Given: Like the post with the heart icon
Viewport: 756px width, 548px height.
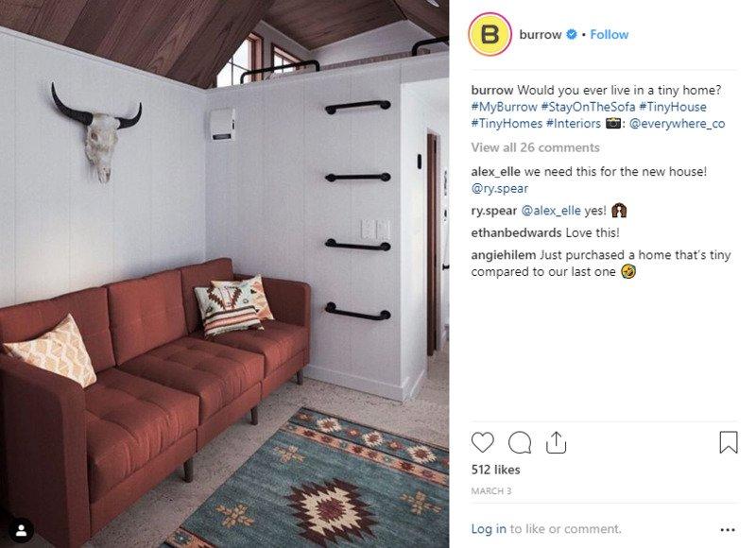Looking at the screenshot, I should pyautogui.click(x=483, y=442).
